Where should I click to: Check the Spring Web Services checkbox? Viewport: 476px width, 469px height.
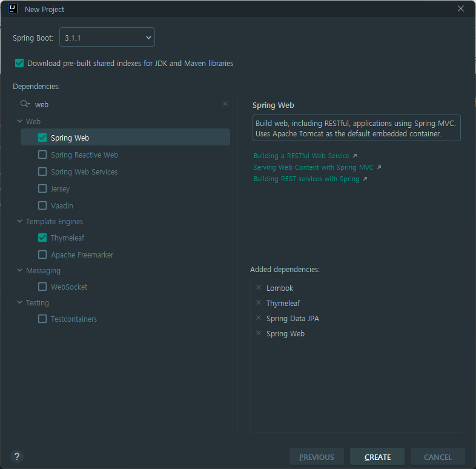click(42, 171)
